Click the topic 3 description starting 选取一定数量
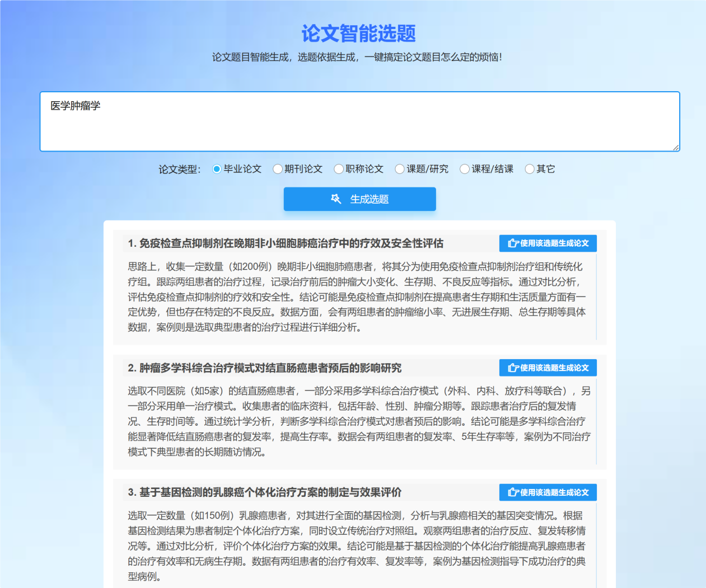Viewport: 706px width, 588px height. pos(357,546)
